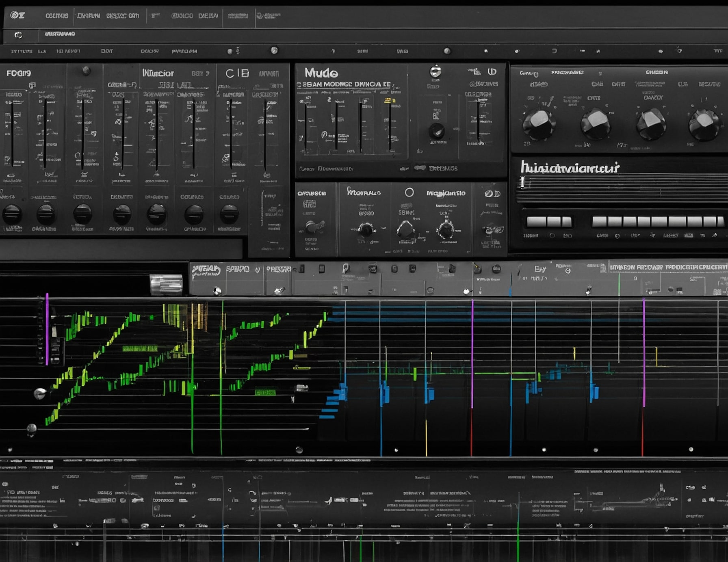Open the first menu item right of the logo
728x562 pixels.
coord(56,16)
